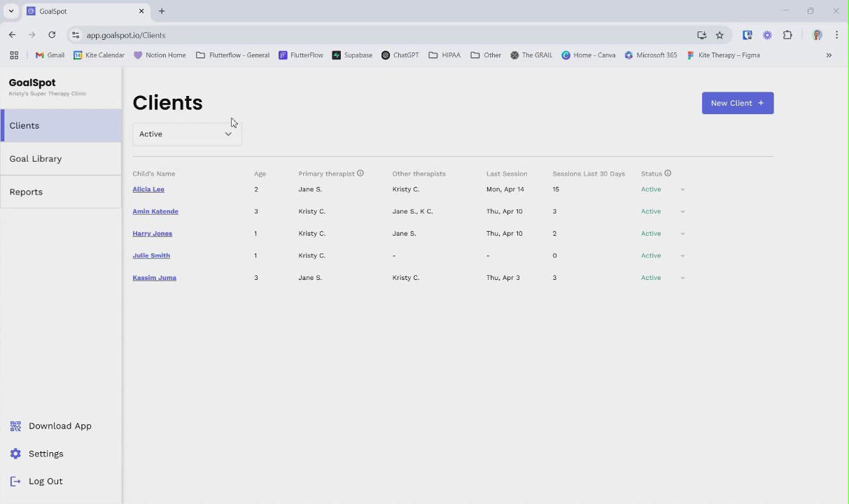This screenshot has width=849, height=504.
Task: Click the Sessions Last 30 Days header
Action: point(589,174)
